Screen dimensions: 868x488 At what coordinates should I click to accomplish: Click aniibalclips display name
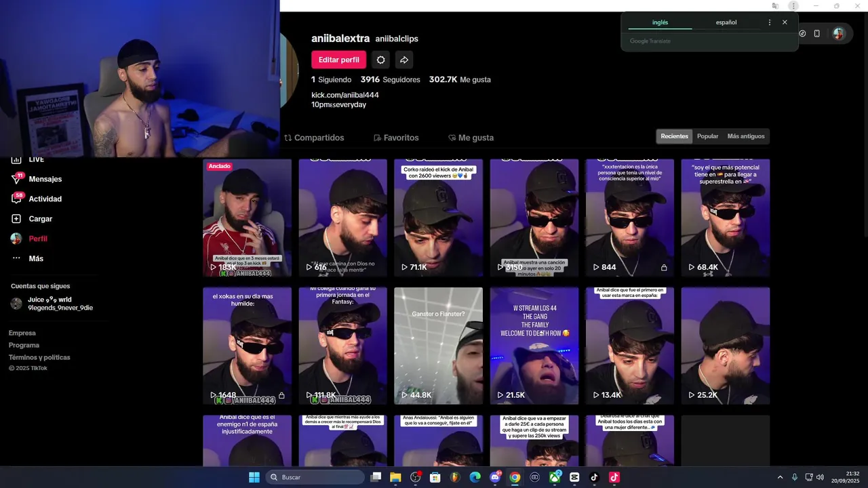[x=397, y=39]
